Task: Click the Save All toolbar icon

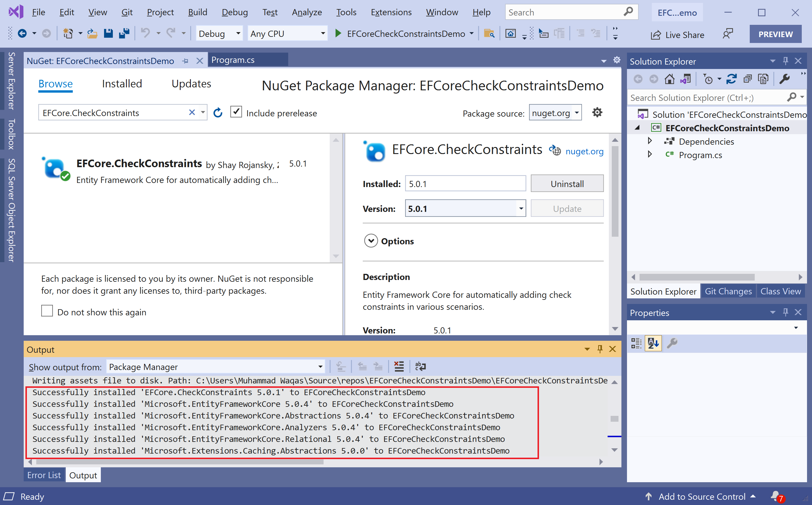Action: coord(124,34)
